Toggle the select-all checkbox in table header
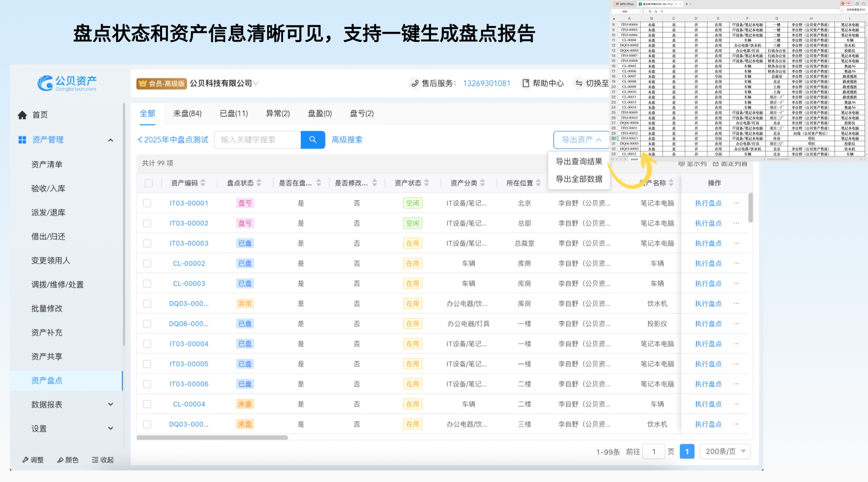868x482 pixels. pos(149,183)
